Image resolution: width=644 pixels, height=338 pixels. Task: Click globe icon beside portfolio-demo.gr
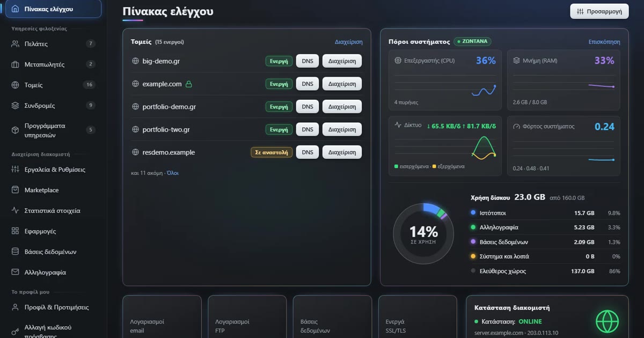point(135,107)
